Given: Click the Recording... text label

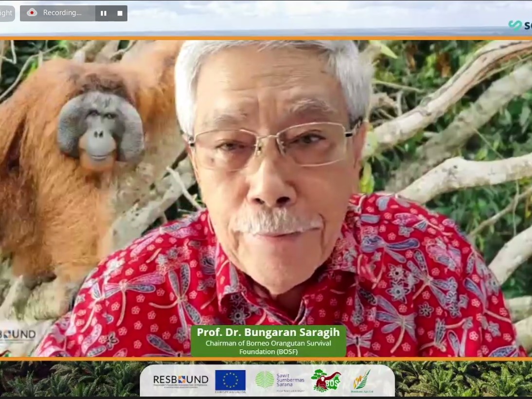Looking at the screenshot, I should (x=62, y=13).
